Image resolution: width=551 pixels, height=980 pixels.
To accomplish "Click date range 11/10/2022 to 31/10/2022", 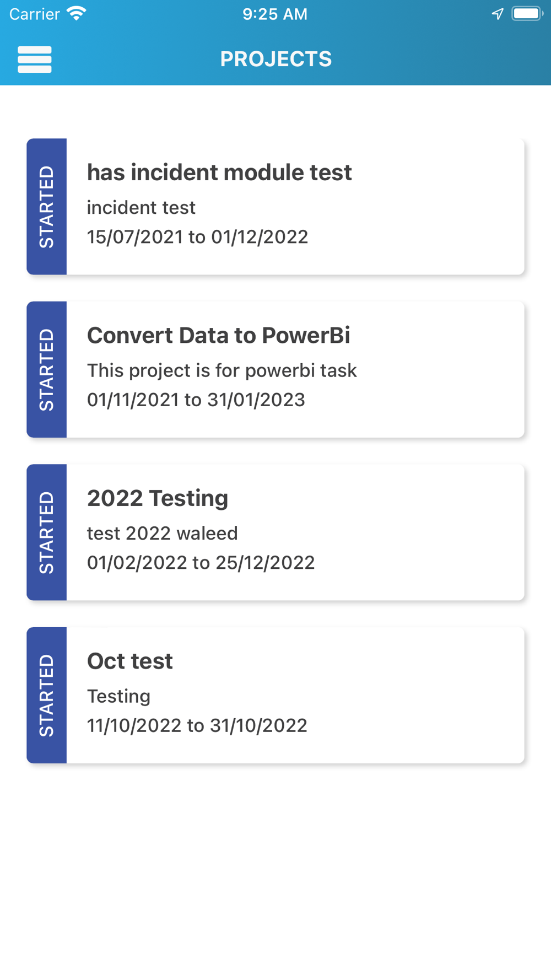I will tap(197, 725).
